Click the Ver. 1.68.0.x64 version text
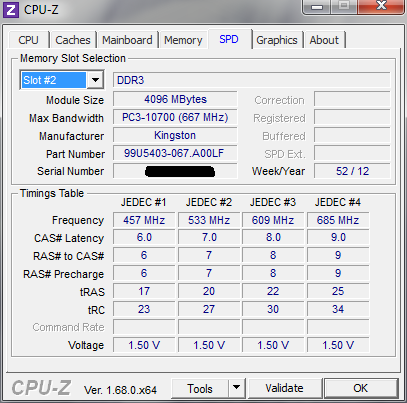This screenshot has height=403, width=407. 120,390
